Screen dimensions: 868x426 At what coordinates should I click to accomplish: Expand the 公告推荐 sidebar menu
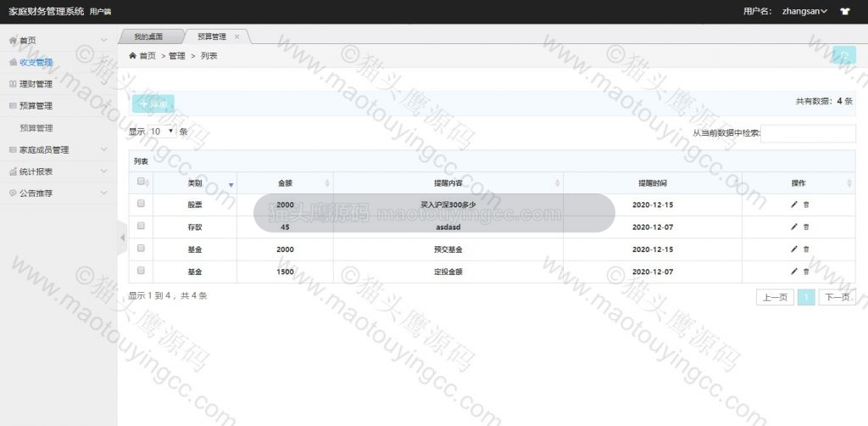click(x=58, y=193)
